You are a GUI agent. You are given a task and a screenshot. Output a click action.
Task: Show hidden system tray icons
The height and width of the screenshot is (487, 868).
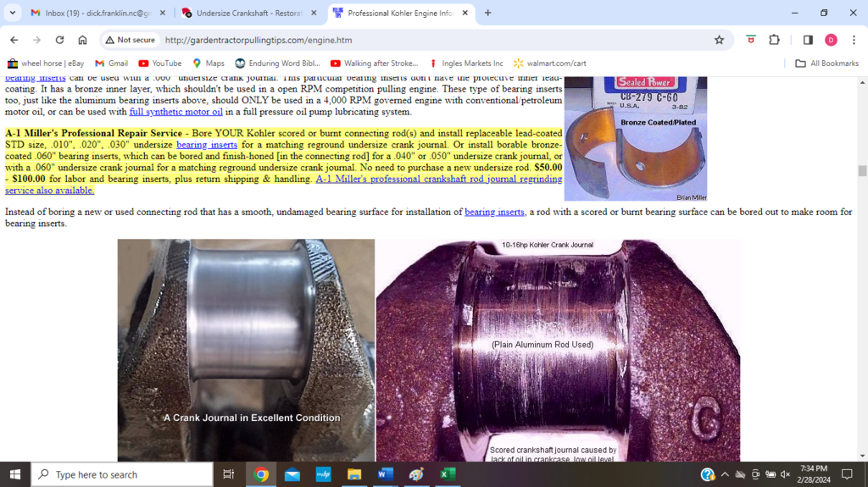725,474
